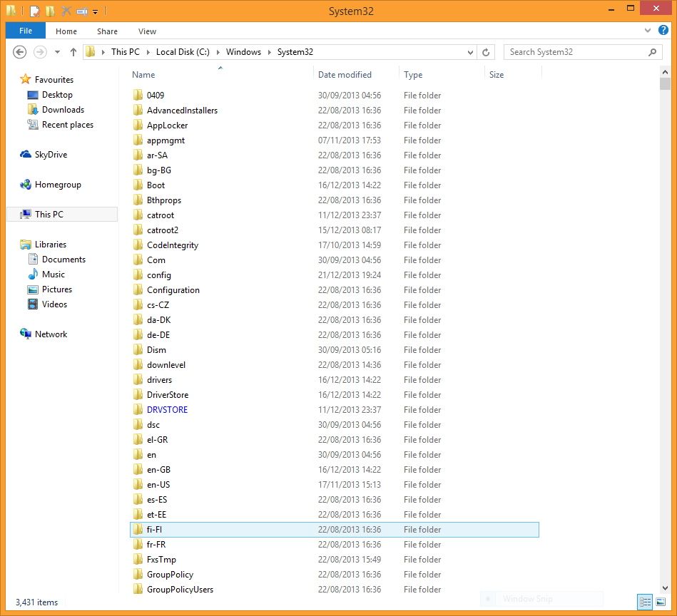Switch to Large icons view in status bar
The width and height of the screenshot is (677, 616).
pos(661,602)
